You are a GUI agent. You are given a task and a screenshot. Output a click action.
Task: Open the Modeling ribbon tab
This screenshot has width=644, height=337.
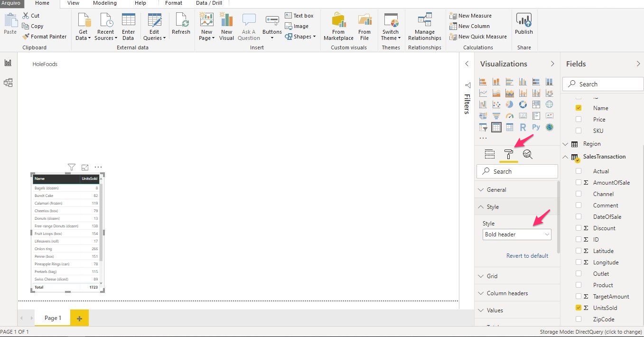click(104, 3)
